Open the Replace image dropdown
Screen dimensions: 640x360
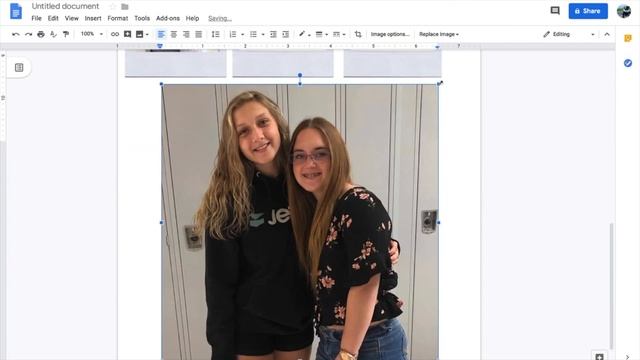(439, 34)
